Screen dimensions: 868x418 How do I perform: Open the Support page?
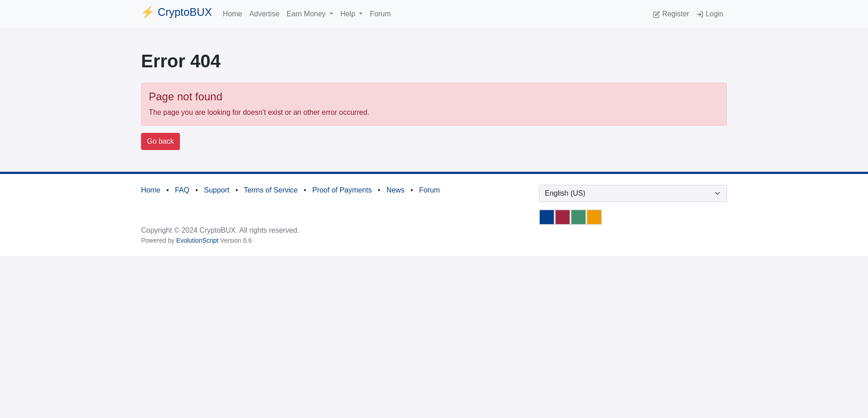pyautogui.click(x=216, y=190)
